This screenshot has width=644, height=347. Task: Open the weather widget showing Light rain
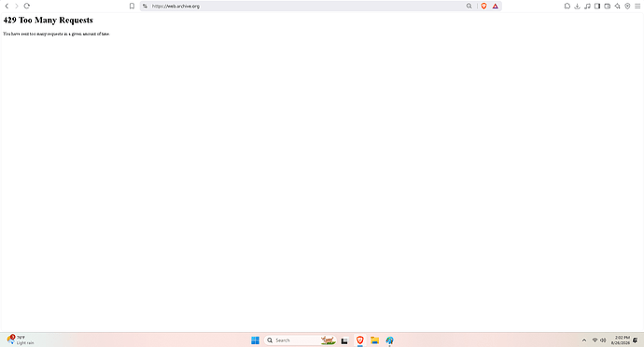pos(21,340)
